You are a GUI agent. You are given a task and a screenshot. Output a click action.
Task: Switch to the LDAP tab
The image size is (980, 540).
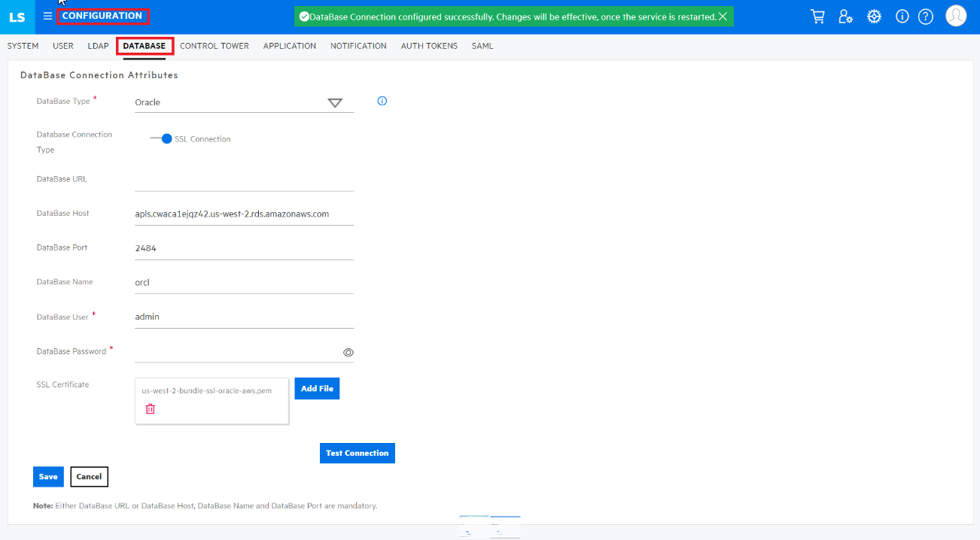tap(98, 46)
